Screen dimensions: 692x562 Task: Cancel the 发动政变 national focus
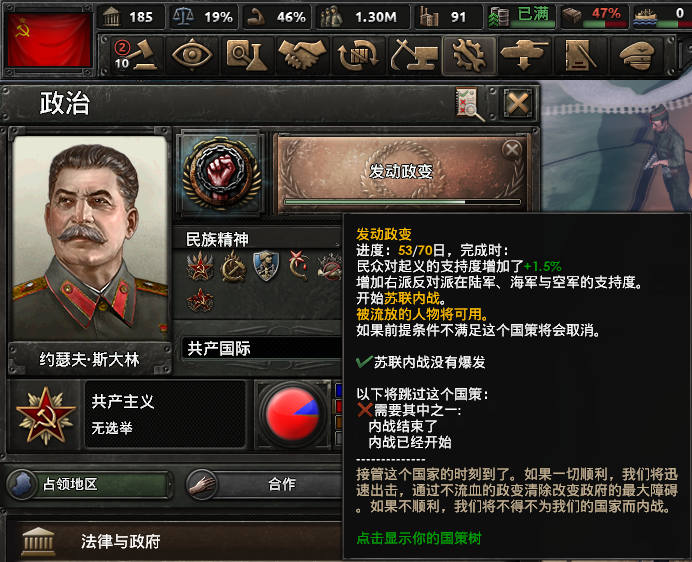coord(512,150)
